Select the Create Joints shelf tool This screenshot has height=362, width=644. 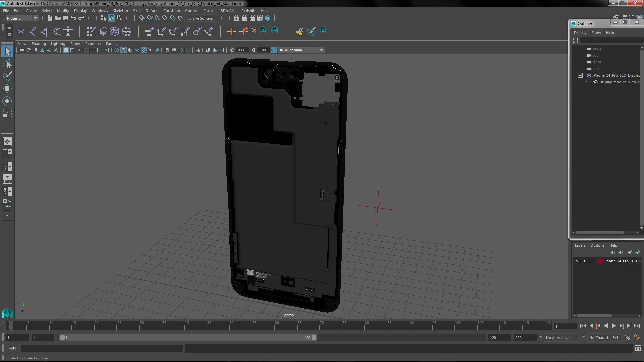click(33, 32)
